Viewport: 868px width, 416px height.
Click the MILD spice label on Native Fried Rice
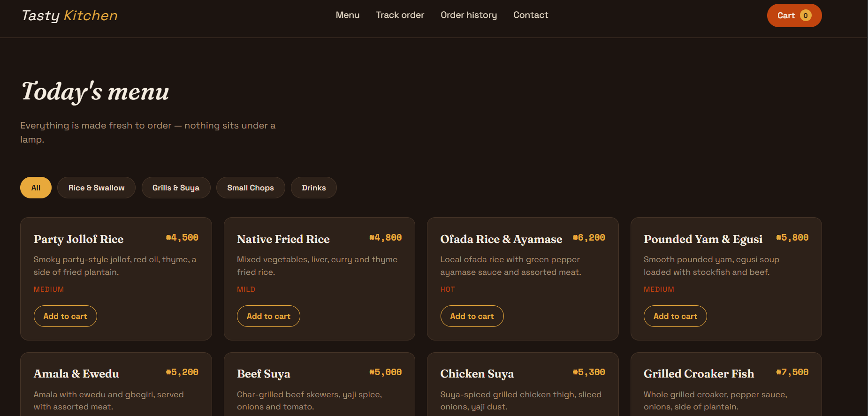pos(246,289)
